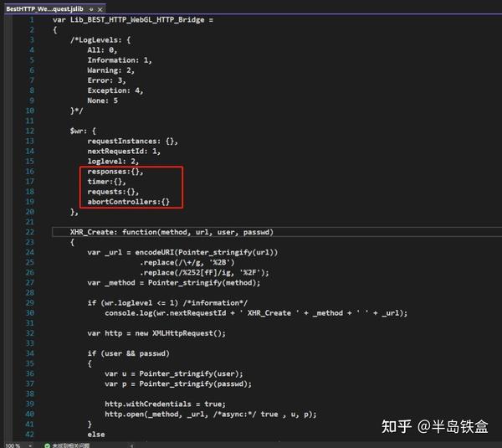Viewport: 502px width, 448px height.
Task: Click the horizontal scrollbar left arrow
Action: pos(131,445)
